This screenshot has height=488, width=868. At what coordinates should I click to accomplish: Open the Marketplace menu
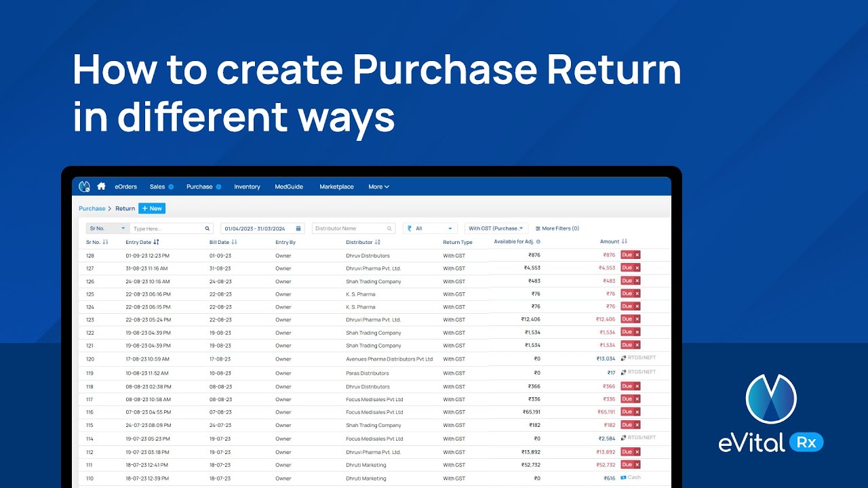(x=336, y=186)
